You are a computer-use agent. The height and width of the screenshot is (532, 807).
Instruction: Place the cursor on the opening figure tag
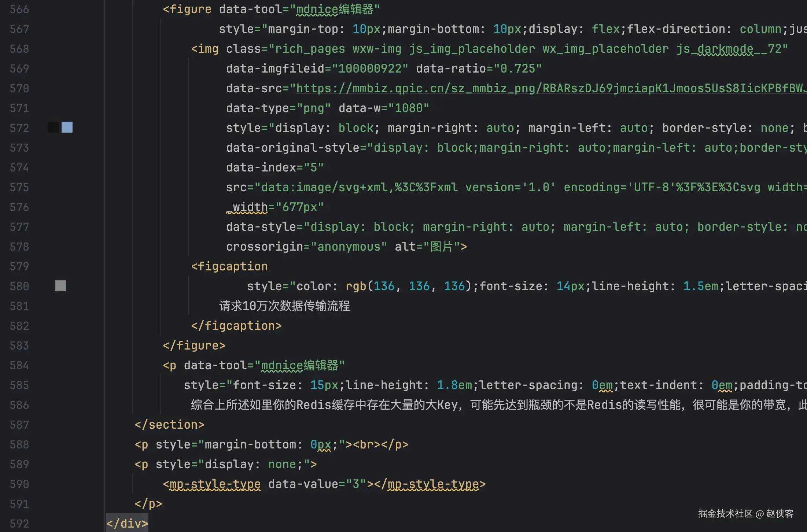tap(187, 9)
